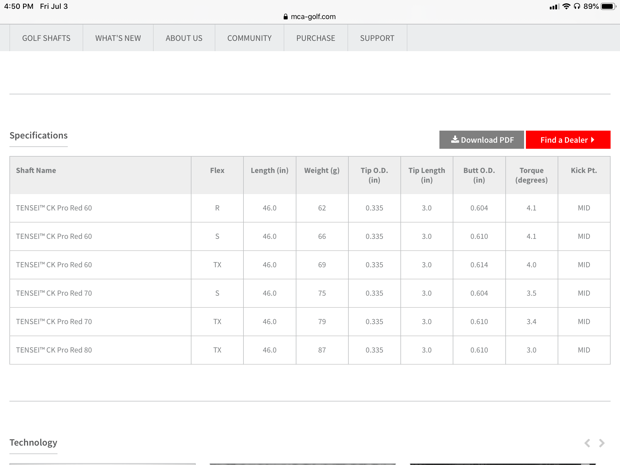Navigate to the Support section
620x465 pixels.
click(x=377, y=38)
